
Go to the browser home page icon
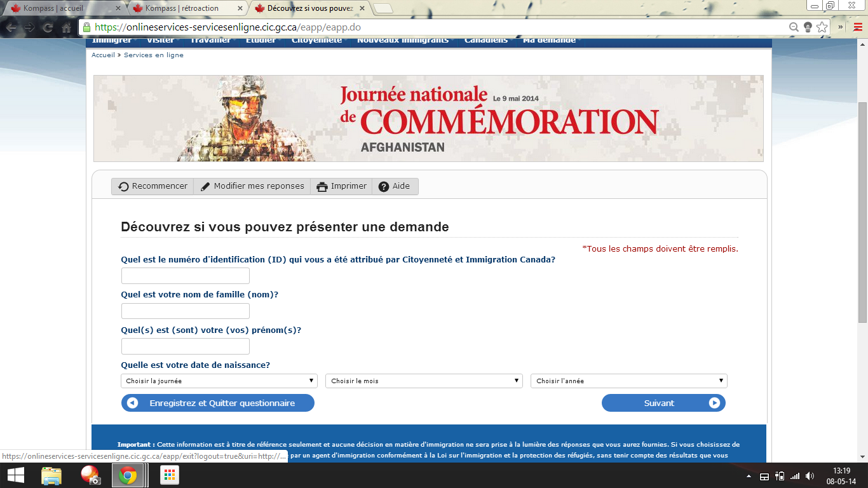click(x=66, y=28)
